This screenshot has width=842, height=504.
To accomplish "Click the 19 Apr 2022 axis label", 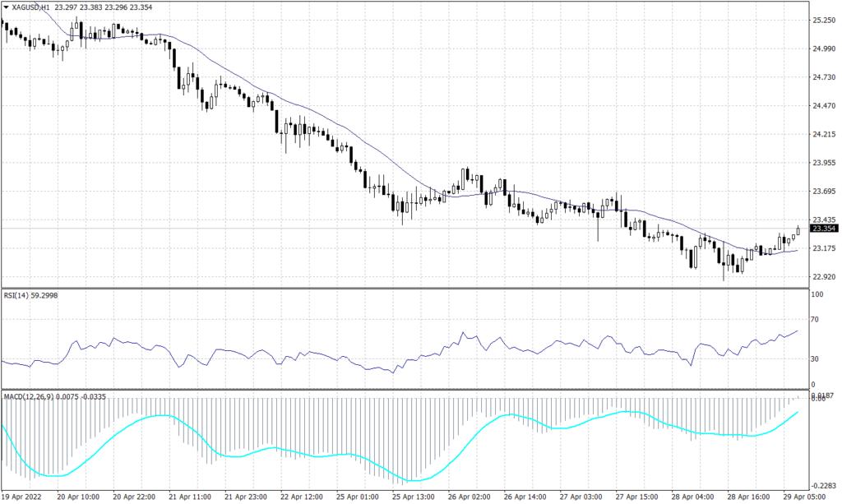I will coord(24,497).
